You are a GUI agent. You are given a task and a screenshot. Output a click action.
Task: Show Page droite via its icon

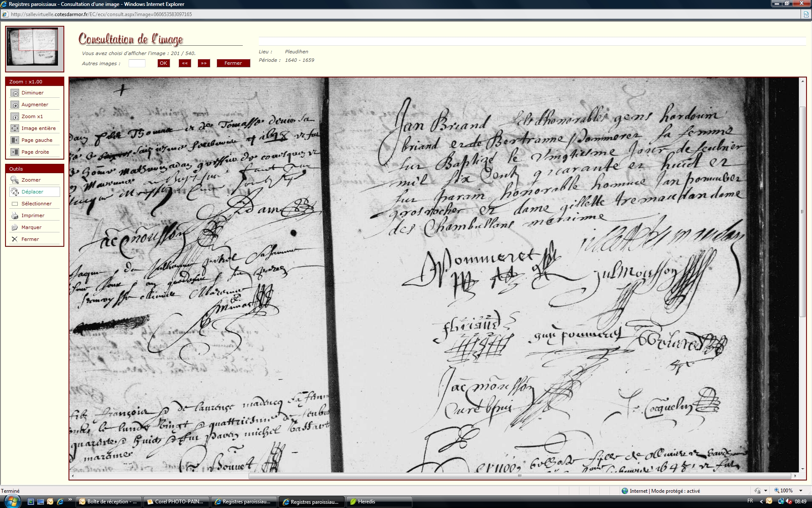pos(15,152)
